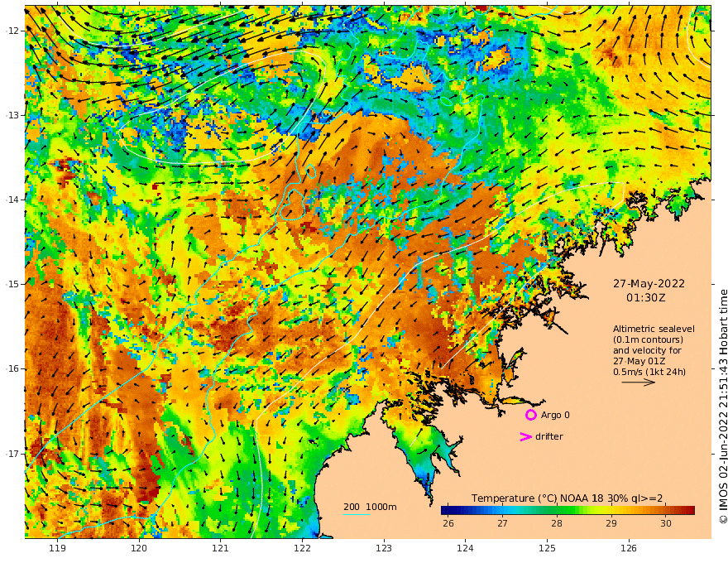Click the '01:30Z' time label
Viewport: 728px width, 563px height.
[646, 297]
